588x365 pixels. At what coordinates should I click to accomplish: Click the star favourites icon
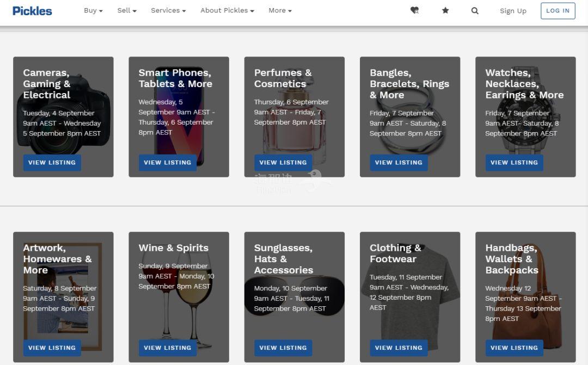point(445,10)
